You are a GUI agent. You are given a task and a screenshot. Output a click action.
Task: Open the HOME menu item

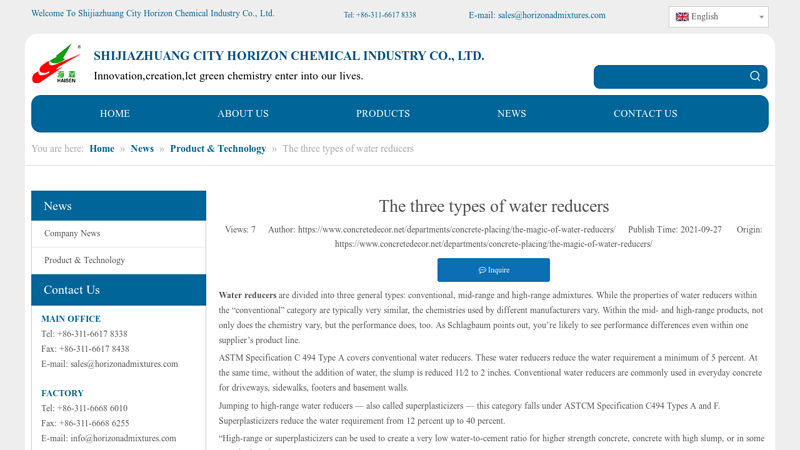point(115,114)
